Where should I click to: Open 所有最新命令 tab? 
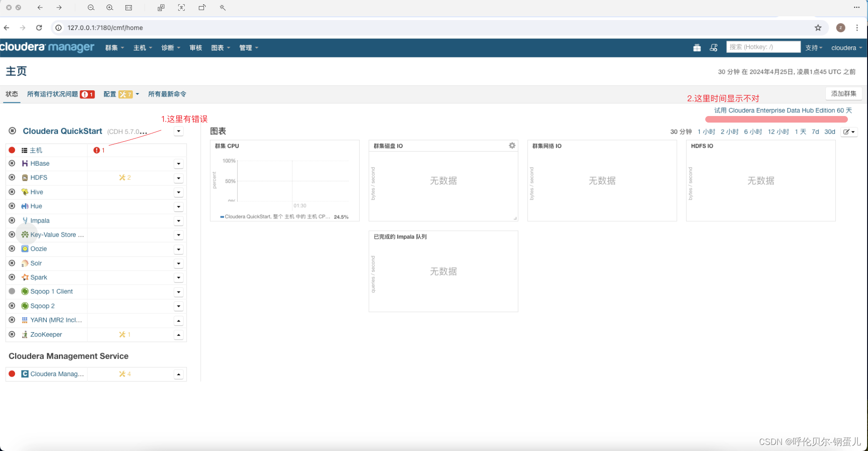click(167, 94)
